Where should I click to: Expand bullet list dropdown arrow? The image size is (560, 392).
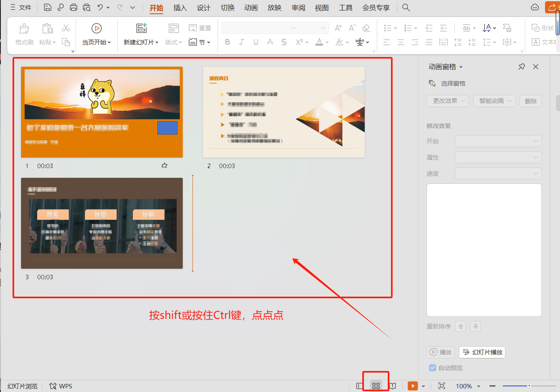coord(395,28)
